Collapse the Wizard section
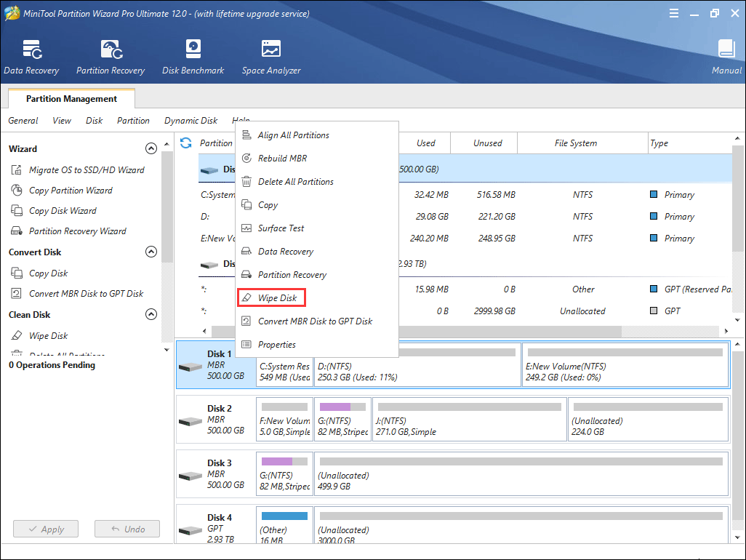Viewport: 746px width, 560px height. (151, 148)
